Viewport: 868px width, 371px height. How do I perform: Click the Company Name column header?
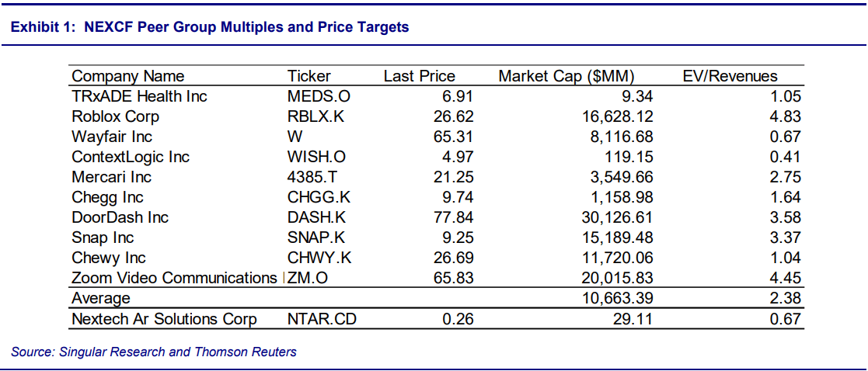coord(128,76)
